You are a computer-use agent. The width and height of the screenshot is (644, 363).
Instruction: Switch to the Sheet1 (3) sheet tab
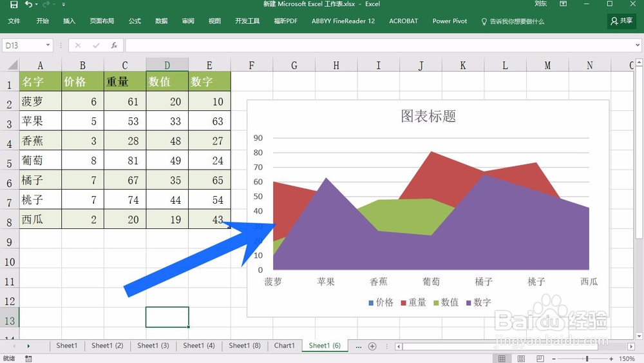[x=153, y=346]
